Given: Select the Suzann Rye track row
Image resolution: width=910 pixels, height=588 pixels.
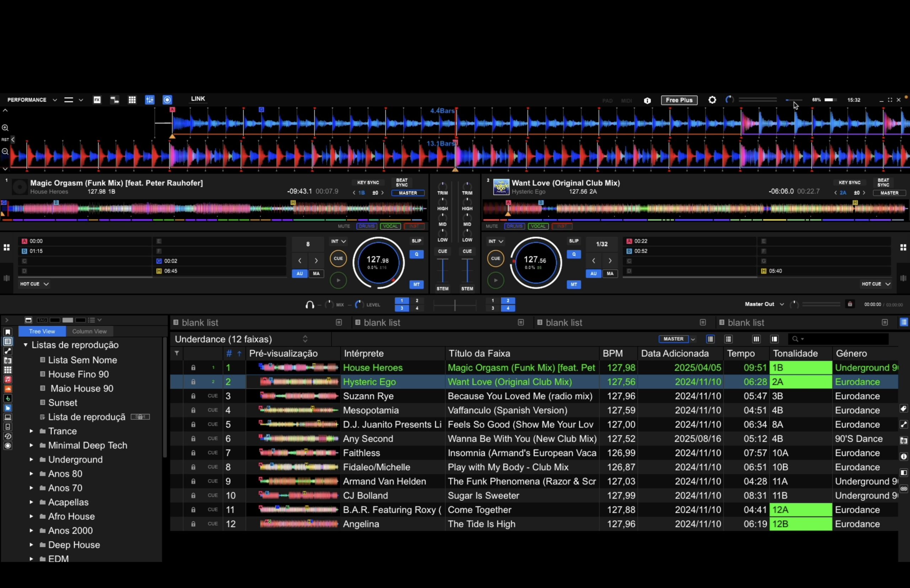Looking at the screenshot, I should [x=368, y=396].
